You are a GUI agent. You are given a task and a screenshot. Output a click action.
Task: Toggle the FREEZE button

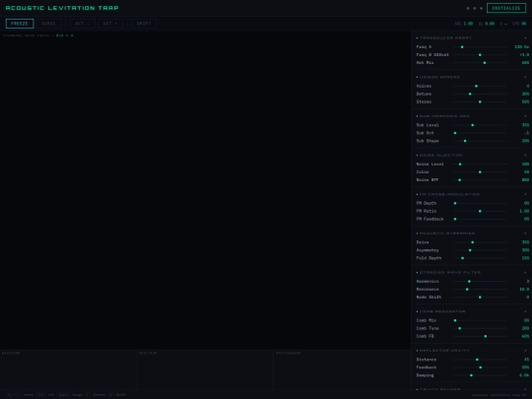pyautogui.click(x=20, y=24)
